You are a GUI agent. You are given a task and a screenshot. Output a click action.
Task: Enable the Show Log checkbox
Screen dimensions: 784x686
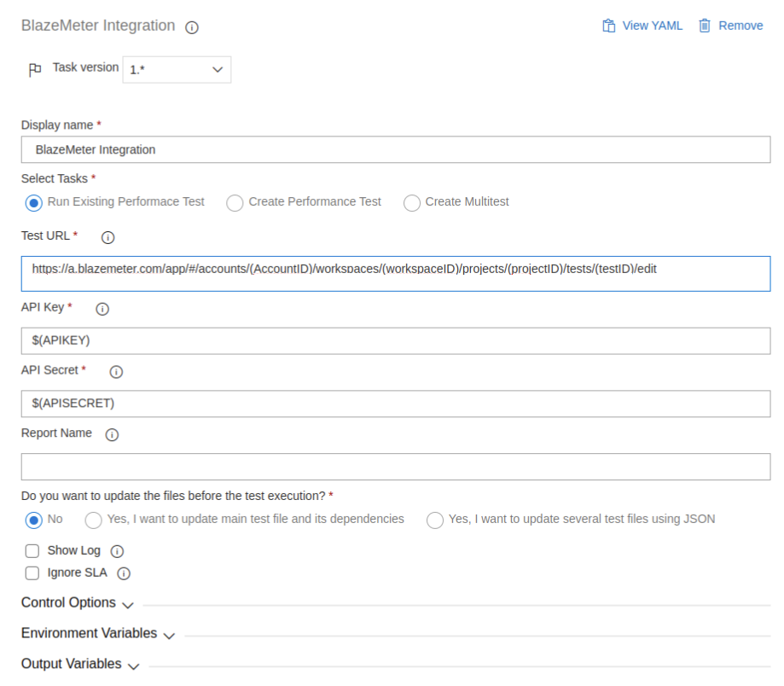32,551
